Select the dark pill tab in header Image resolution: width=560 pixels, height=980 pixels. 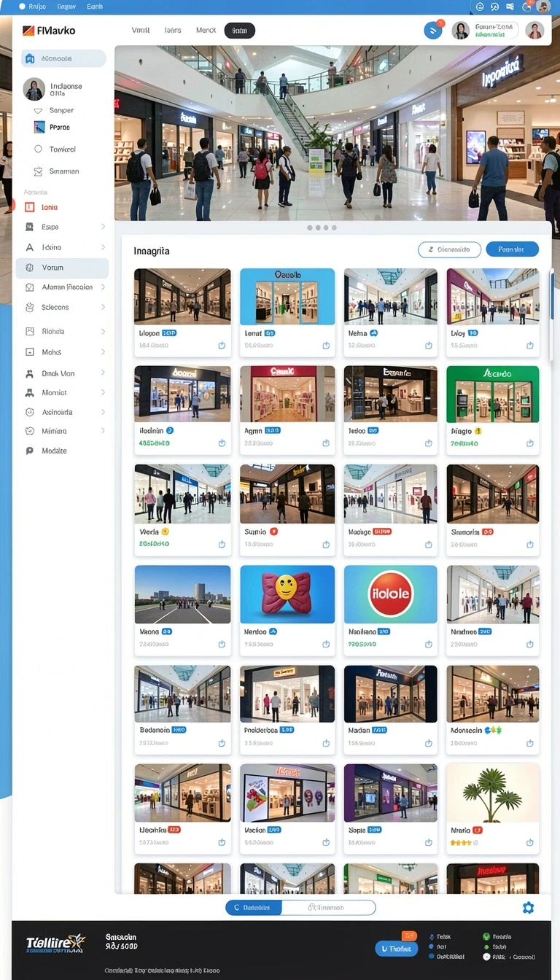pos(239,31)
